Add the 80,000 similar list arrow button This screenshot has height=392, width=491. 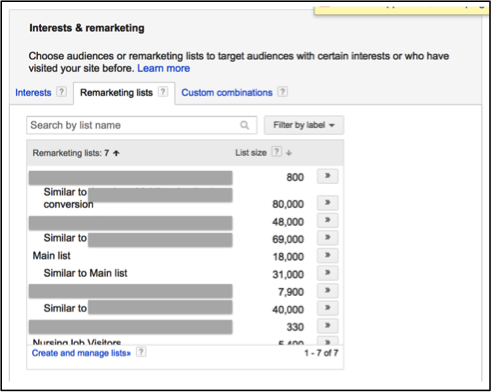coord(328,203)
